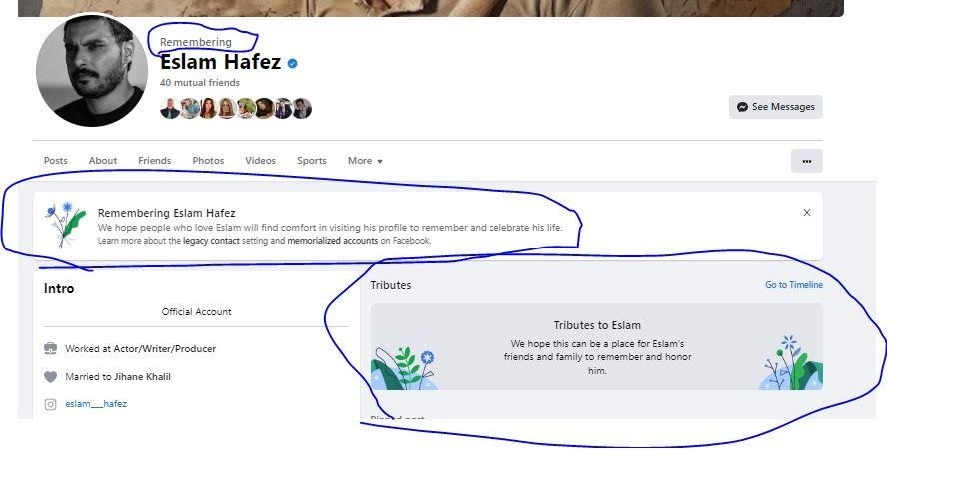Dismiss the Remembering Eslam Hafez banner
This screenshot has width=980, height=495.
807,213
